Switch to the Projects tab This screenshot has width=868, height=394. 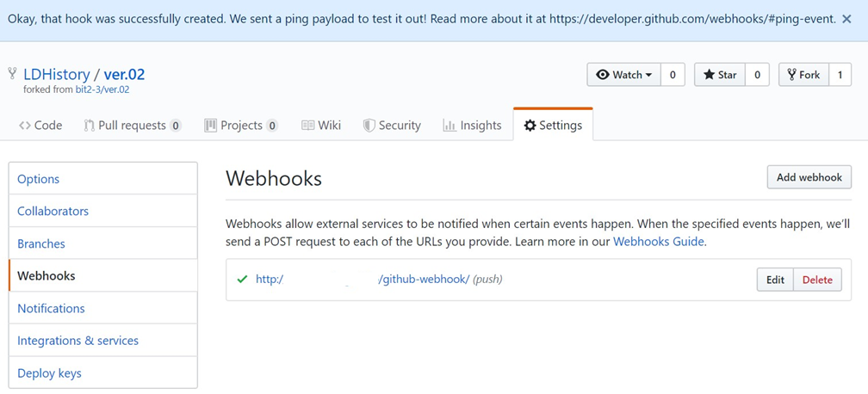point(240,126)
